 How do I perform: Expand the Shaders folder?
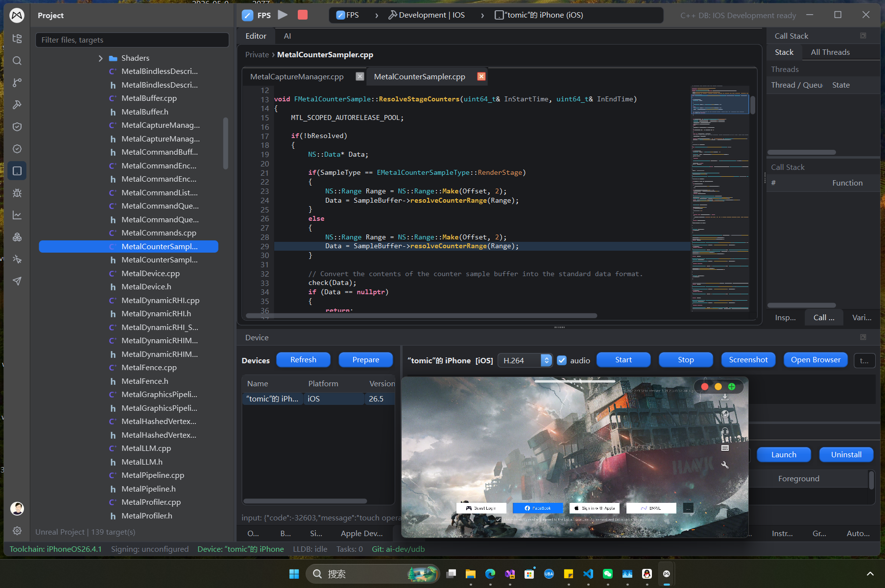click(x=100, y=58)
